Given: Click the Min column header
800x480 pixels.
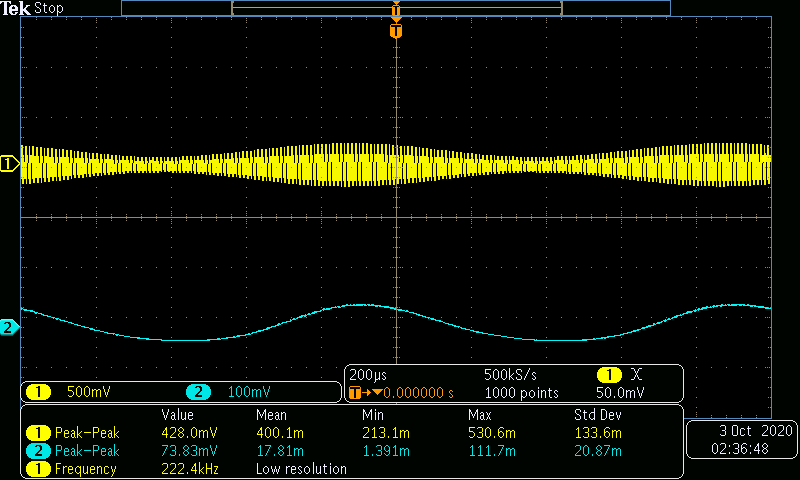Looking at the screenshot, I should pyautogui.click(x=373, y=415).
